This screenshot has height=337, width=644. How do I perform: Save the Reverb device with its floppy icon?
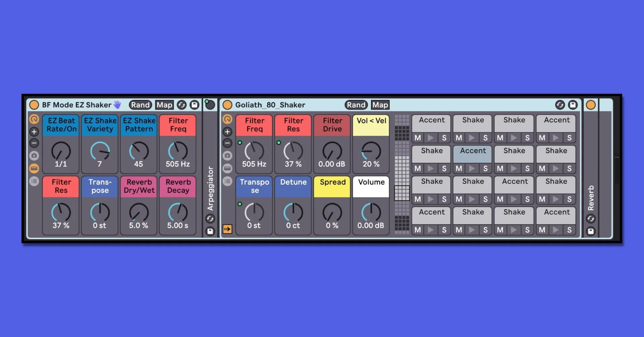pyautogui.click(x=591, y=231)
